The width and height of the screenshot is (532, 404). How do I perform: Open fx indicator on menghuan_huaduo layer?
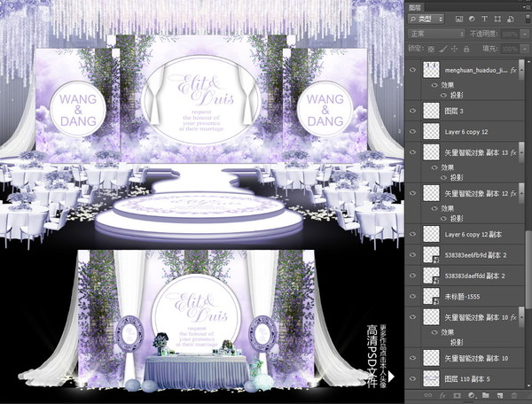tap(513, 70)
